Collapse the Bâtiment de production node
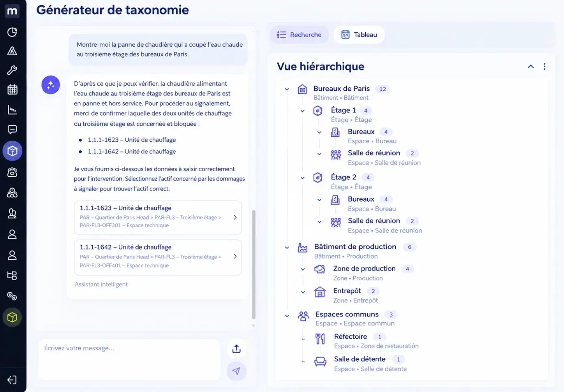Image resolution: width=564 pixels, height=392 pixels. click(287, 248)
